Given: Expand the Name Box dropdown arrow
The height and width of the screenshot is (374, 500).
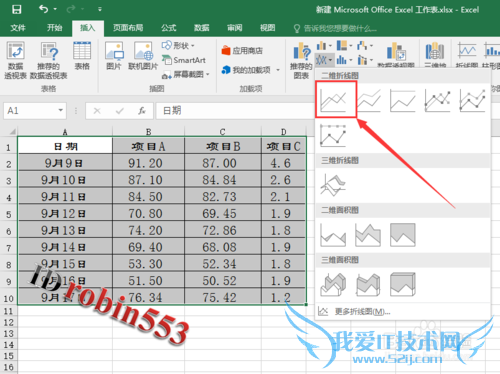Looking at the screenshot, I should pos(61,110).
